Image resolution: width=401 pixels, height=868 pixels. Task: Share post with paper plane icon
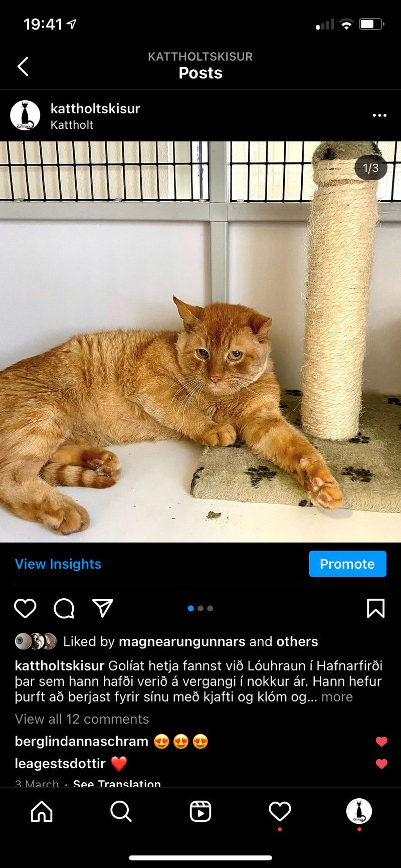(103, 608)
